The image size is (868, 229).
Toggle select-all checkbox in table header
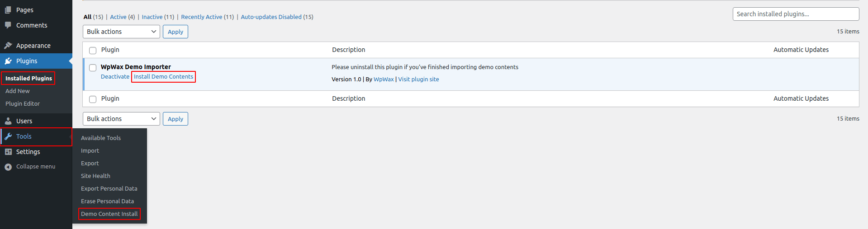pos(93,50)
